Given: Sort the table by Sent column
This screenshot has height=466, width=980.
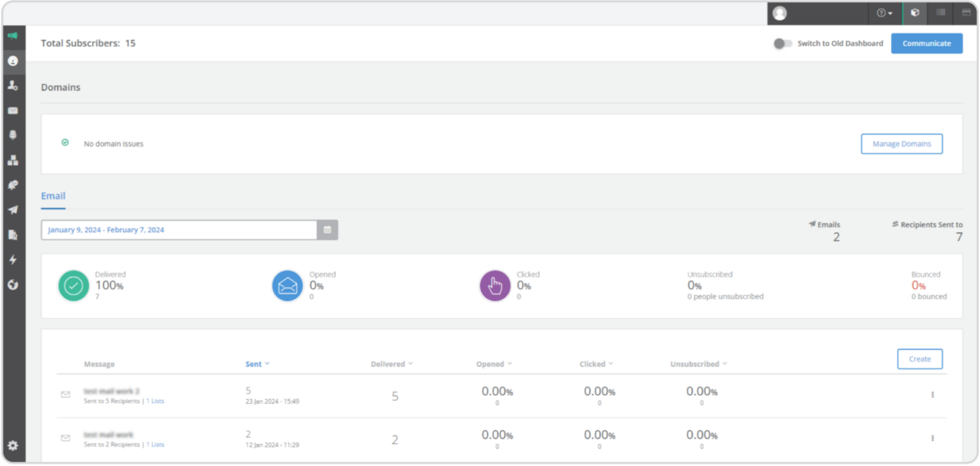Looking at the screenshot, I should tap(257, 364).
